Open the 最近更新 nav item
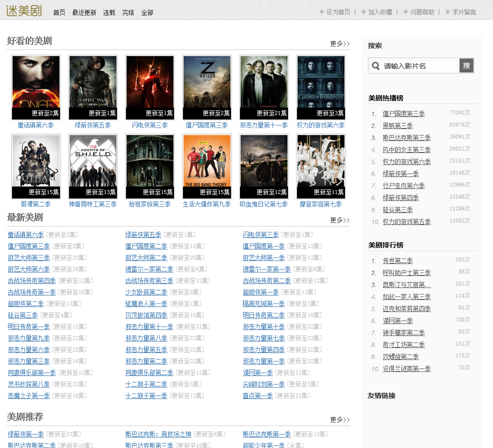The height and width of the screenshot is (448, 493). (84, 12)
